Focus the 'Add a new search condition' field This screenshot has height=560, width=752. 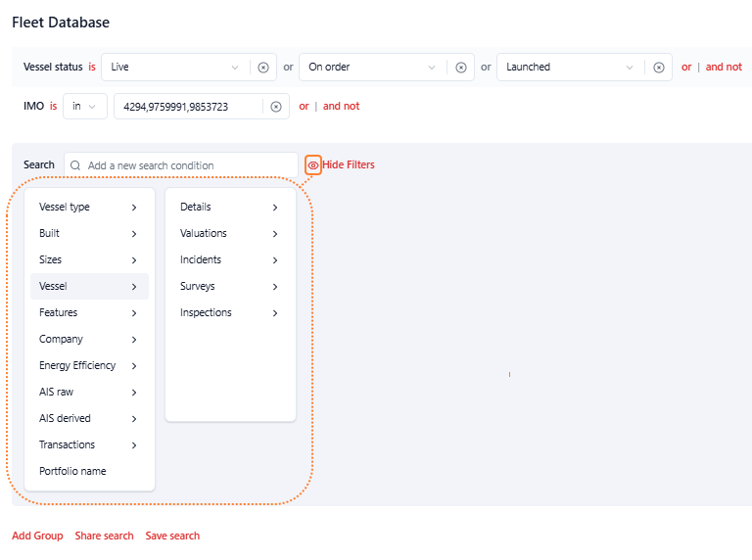(181, 165)
